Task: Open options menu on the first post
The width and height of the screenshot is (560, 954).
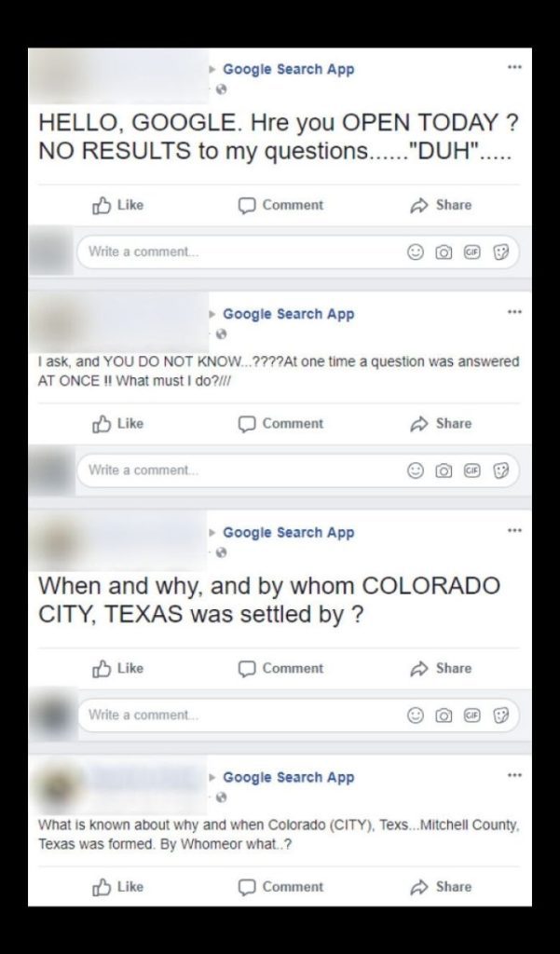Action: click(x=514, y=67)
